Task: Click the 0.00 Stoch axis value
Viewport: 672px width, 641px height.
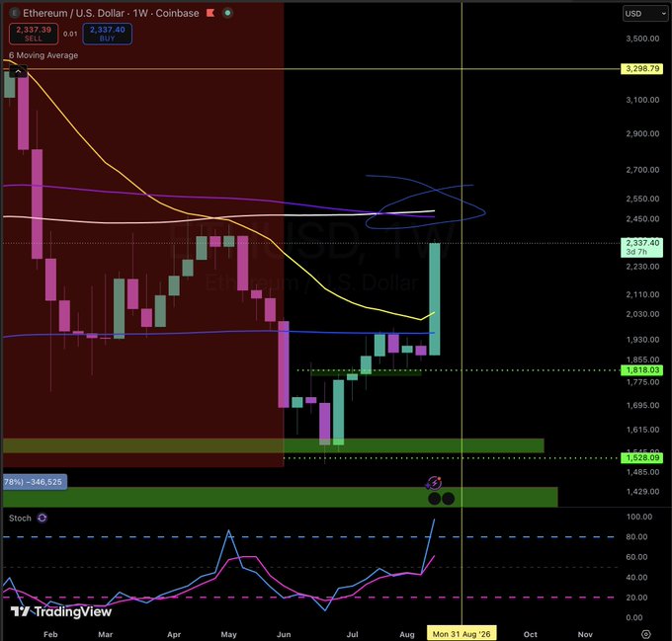Action: pos(633,617)
